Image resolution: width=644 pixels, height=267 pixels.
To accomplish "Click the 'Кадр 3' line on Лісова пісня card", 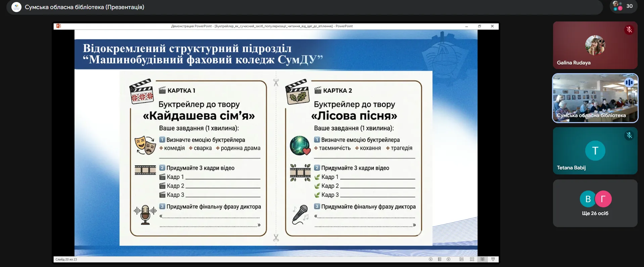I will 365,195.
